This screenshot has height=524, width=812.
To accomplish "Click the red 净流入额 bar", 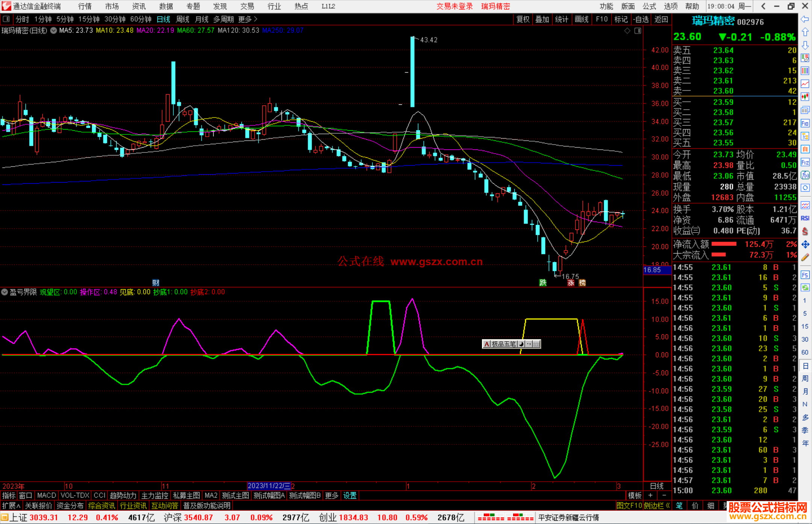I will [724, 244].
